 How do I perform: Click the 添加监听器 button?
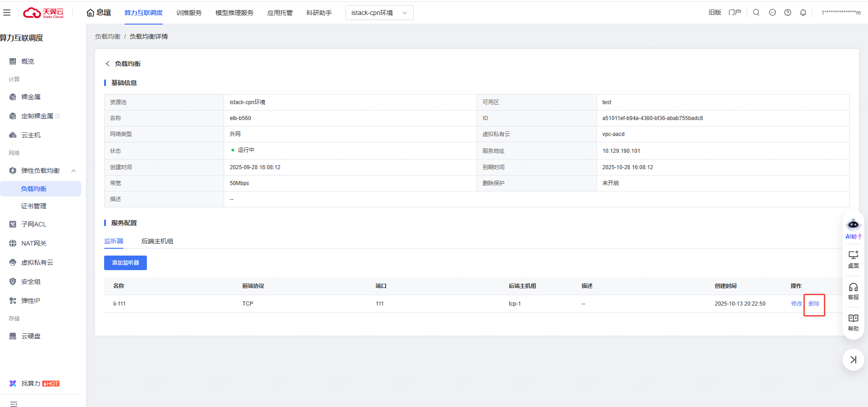point(125,263)
